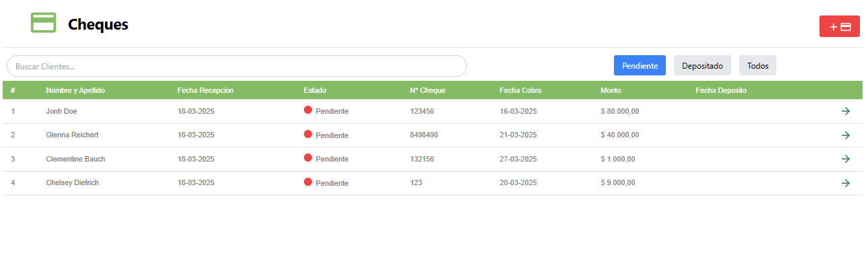Screen dimensions: 868x272
Task: Click the Fecha Cobro column header
Action: (x=520, y=90)
